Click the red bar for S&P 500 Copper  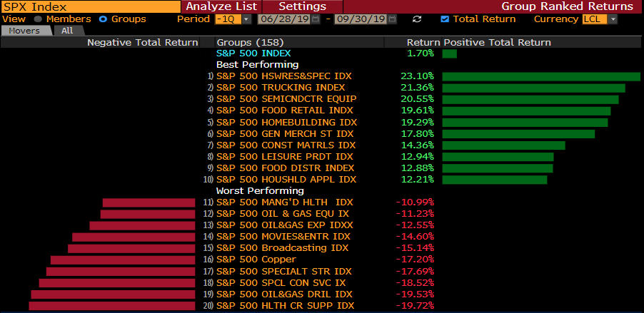[123, 260]
